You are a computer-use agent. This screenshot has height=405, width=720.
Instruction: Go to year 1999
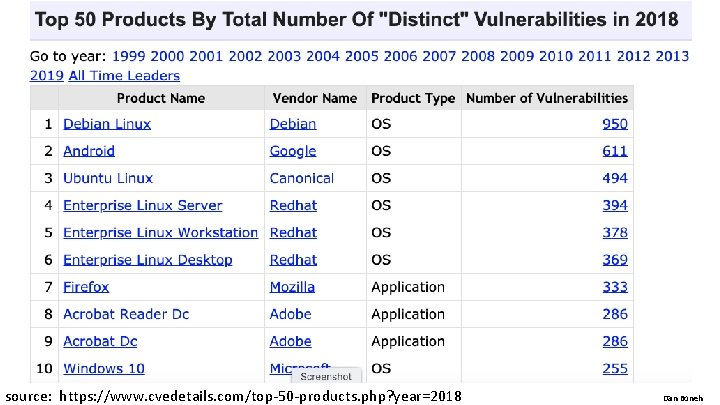point(130,57)
